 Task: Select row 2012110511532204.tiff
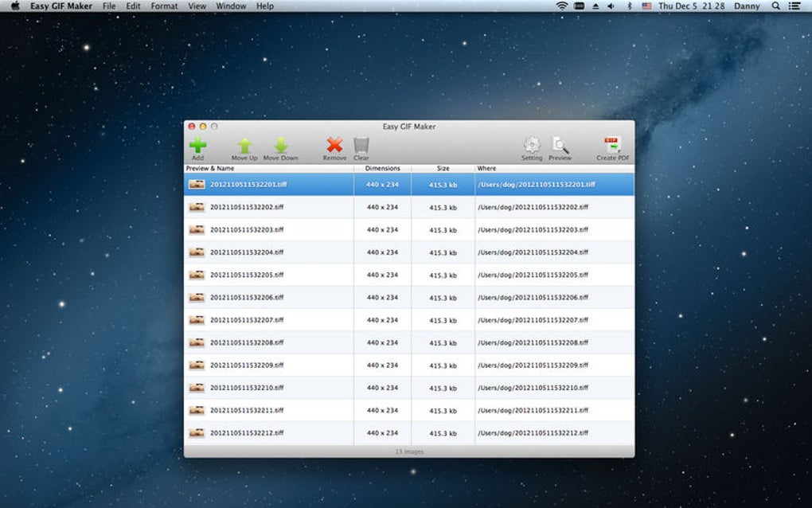click(x=409, y=252)
